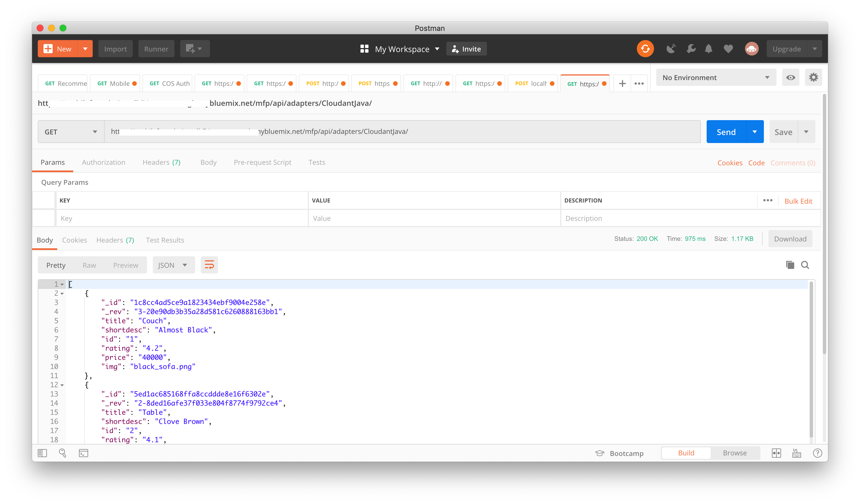Click the Bulk Edit link
The width and height of the screenshot is (860, 504).
[x=798, y=201]
